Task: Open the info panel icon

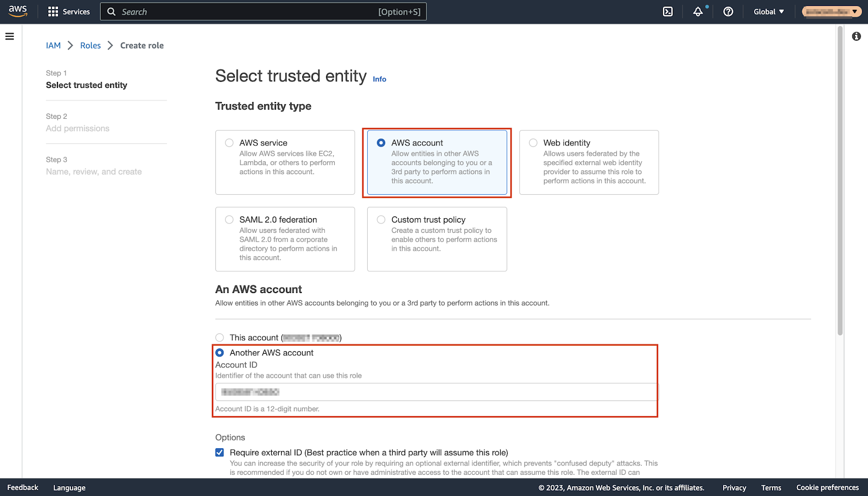Action: pos(856,36)
